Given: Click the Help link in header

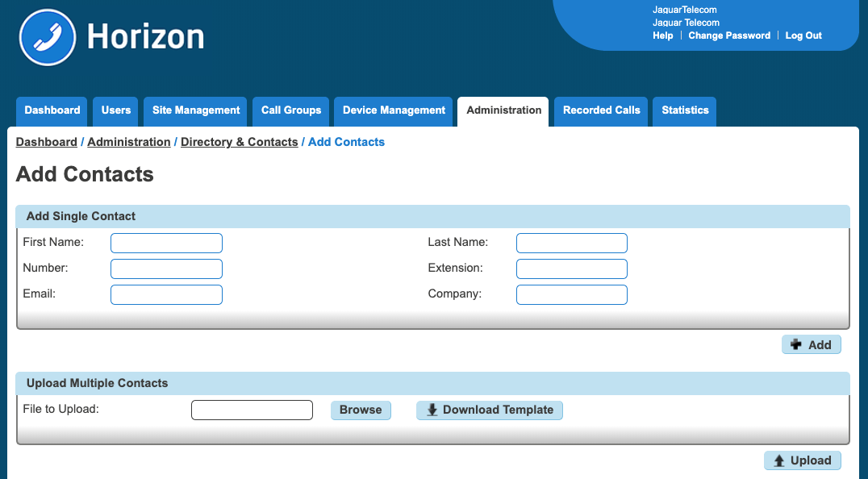Looking at the screenshot, I should click(x=662, y=35).
